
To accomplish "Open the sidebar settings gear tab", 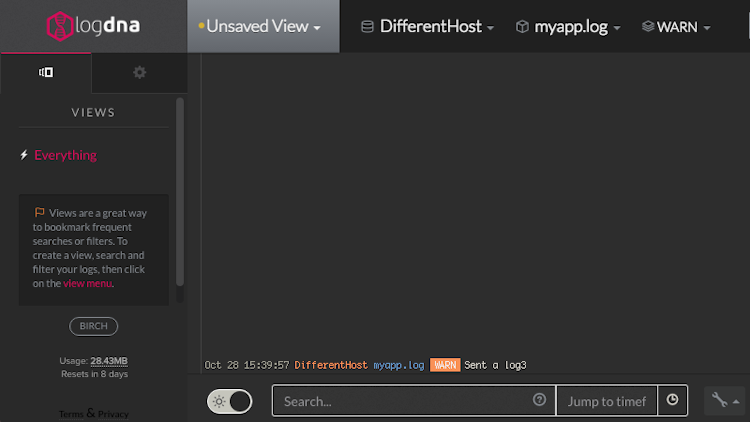I will (139, 72).
